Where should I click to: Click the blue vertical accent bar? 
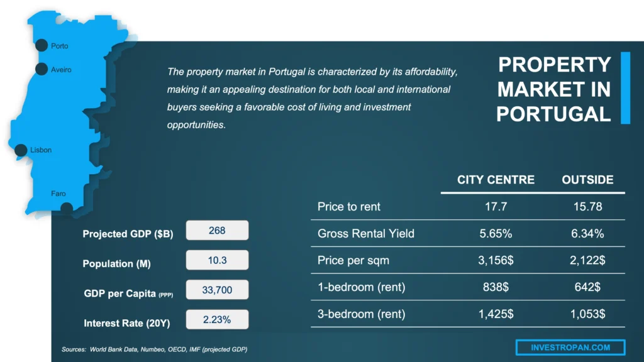[625, 88]
